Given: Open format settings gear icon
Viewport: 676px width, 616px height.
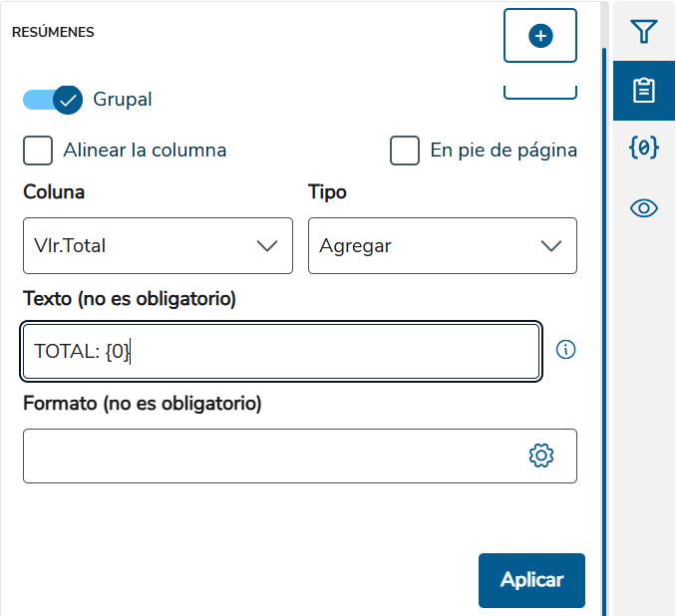Looking at the screenshot, I should [541, 456].
